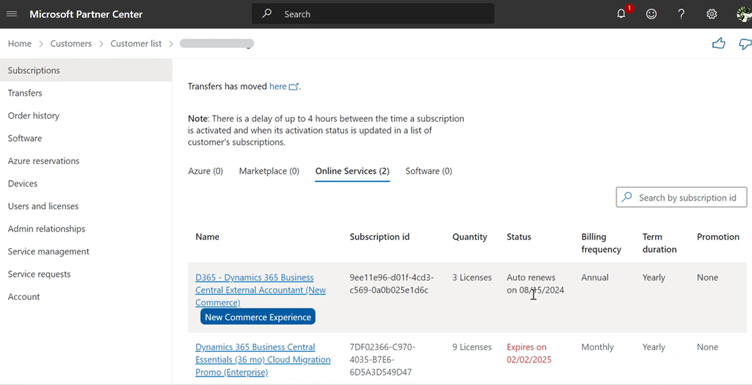The image size is (752, 385).
Task: Switch to the Marketplace (0) tab
Action: point(269,171)
